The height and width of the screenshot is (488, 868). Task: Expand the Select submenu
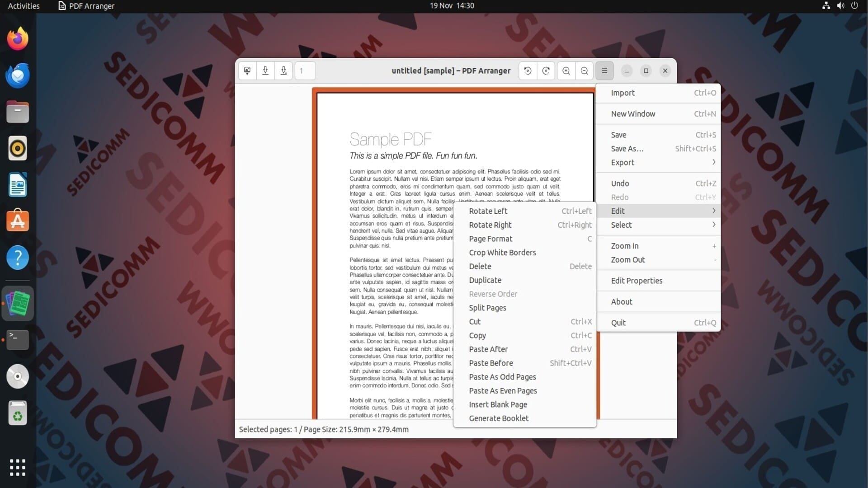pos(658,225)
